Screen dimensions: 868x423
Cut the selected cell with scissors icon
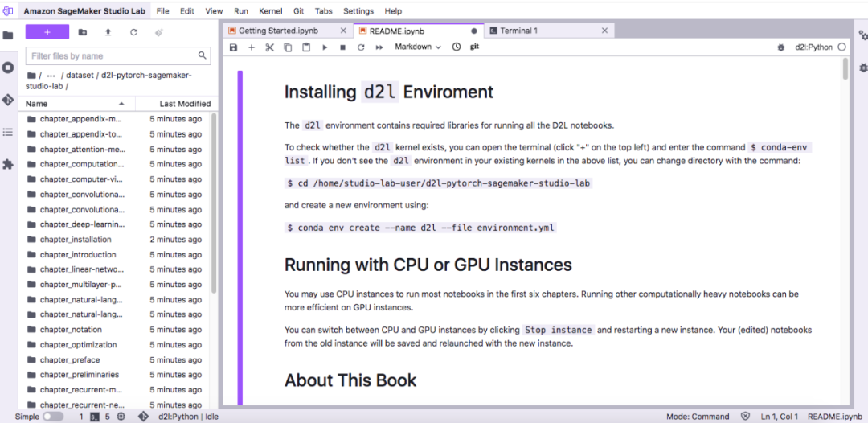tap(269, 47)
